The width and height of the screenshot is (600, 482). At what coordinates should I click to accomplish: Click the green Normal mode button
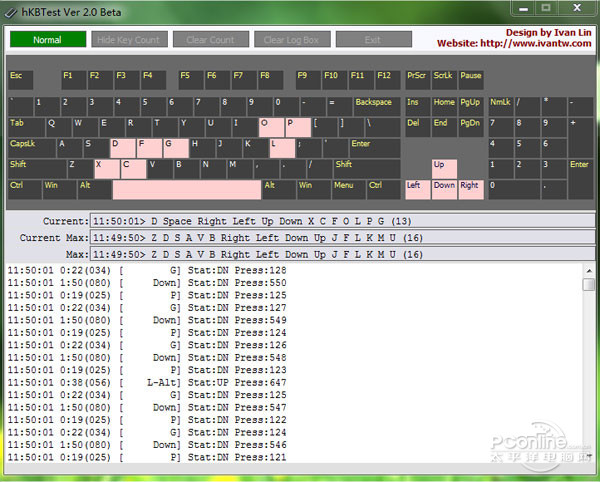pos(47,40)
